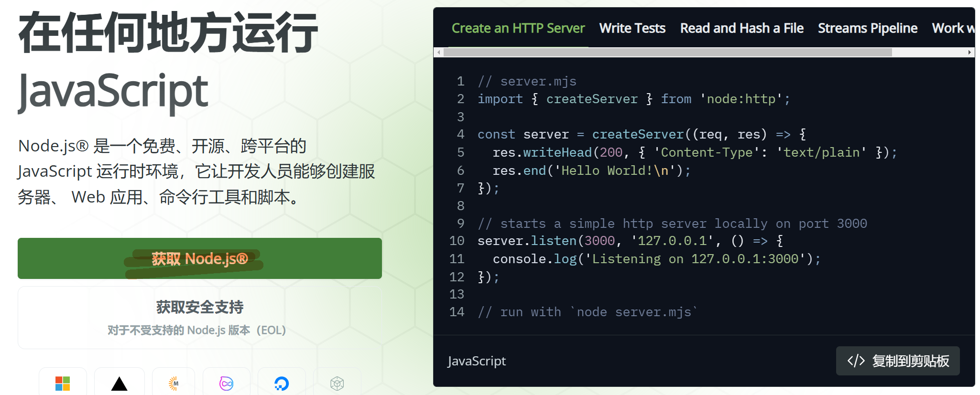Click line number 14 in the code gutter
Screen dimensions: 980x395
[457, 312]
